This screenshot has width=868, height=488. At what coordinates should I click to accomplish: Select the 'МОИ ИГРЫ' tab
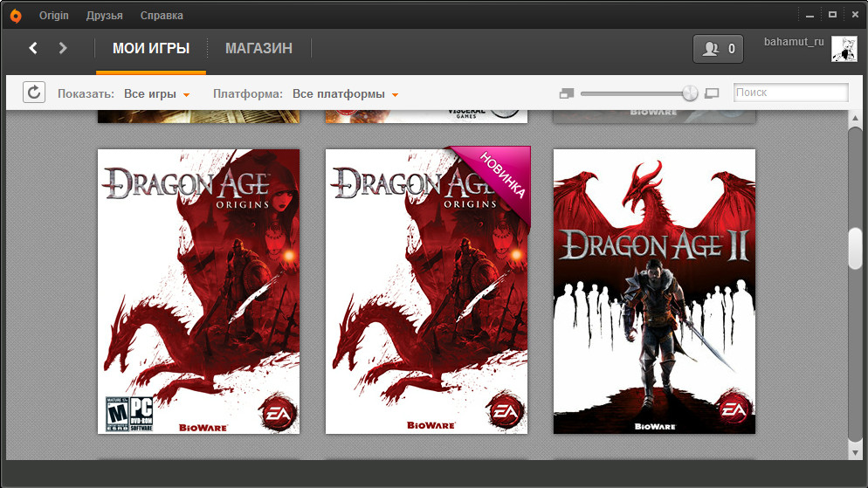(x=151, y=49)
